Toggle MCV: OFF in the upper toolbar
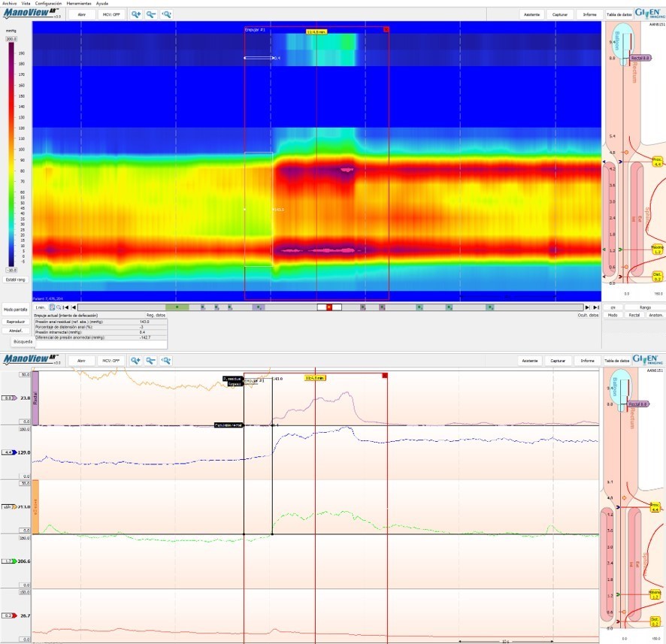Viewport: 666px width, 644px height. click(x=112, y=14)
